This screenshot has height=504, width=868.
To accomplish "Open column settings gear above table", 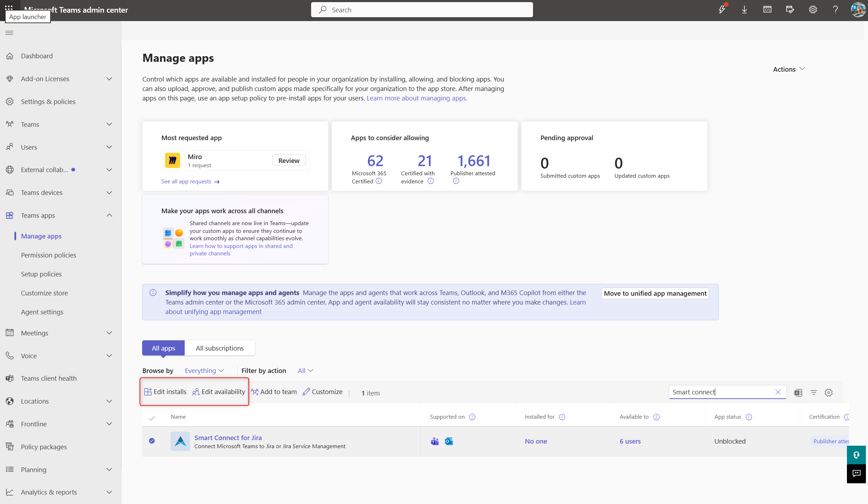I will coord(829,393).
